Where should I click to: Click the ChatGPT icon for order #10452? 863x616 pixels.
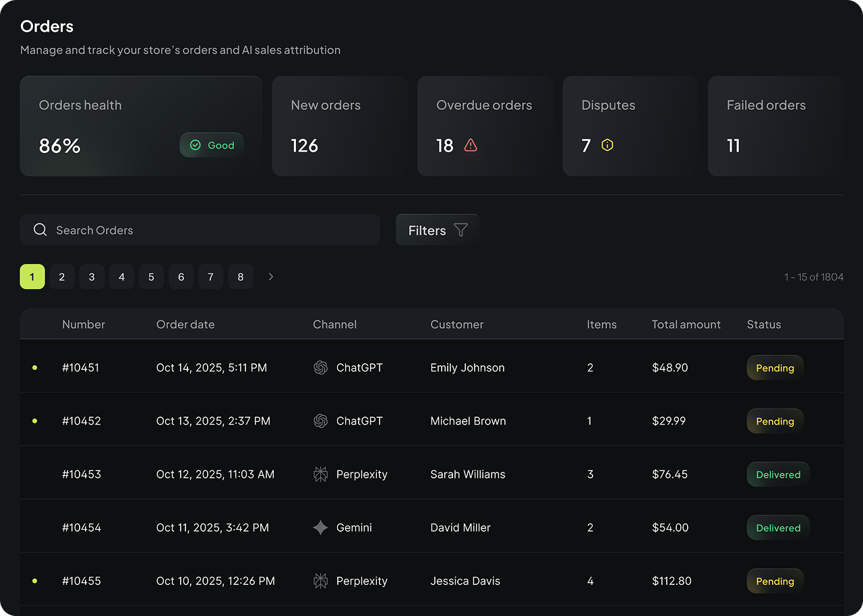tap(321, 421)
